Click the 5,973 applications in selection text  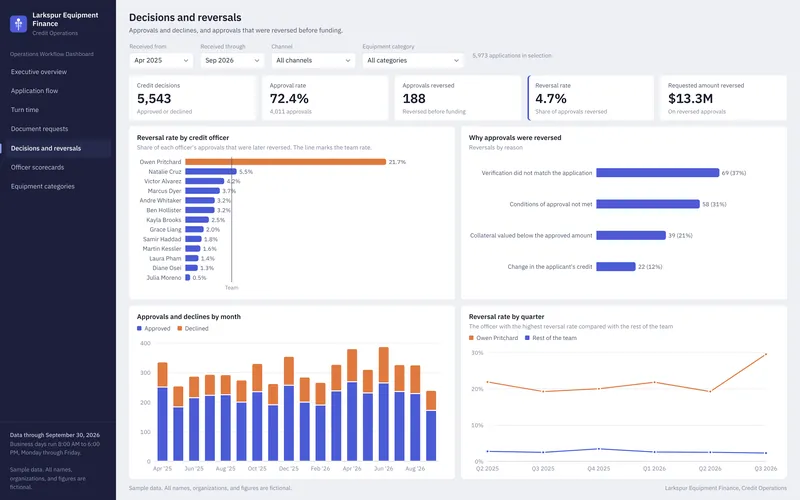(512, 56)
